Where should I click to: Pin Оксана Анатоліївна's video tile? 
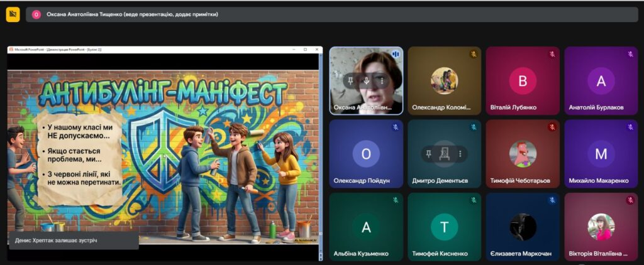click(x=352, y=81)
